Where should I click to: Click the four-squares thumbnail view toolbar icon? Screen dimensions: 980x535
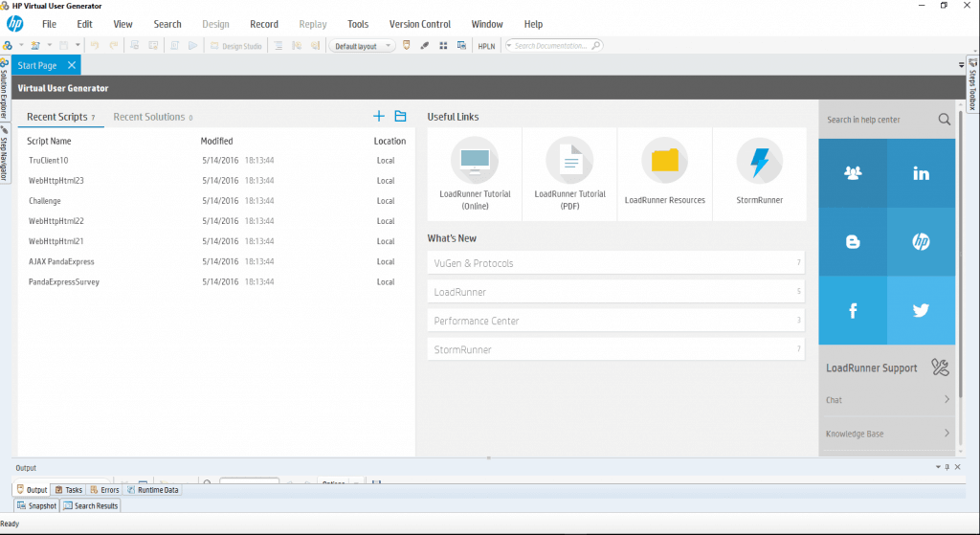click(443, 46)
